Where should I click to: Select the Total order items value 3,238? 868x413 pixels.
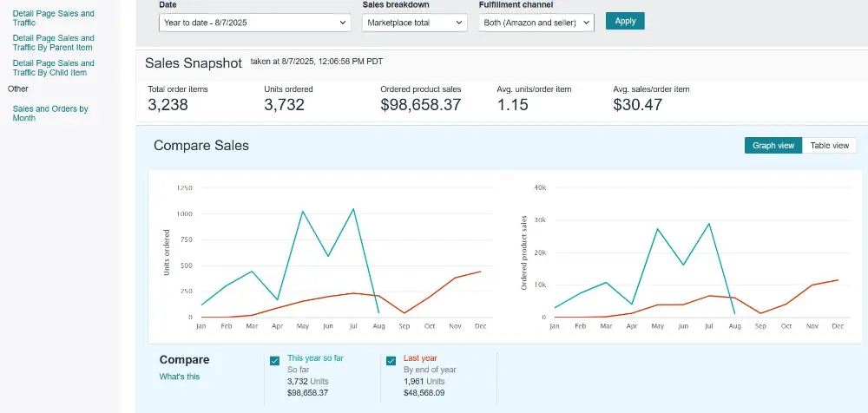(x=168, y=105)
